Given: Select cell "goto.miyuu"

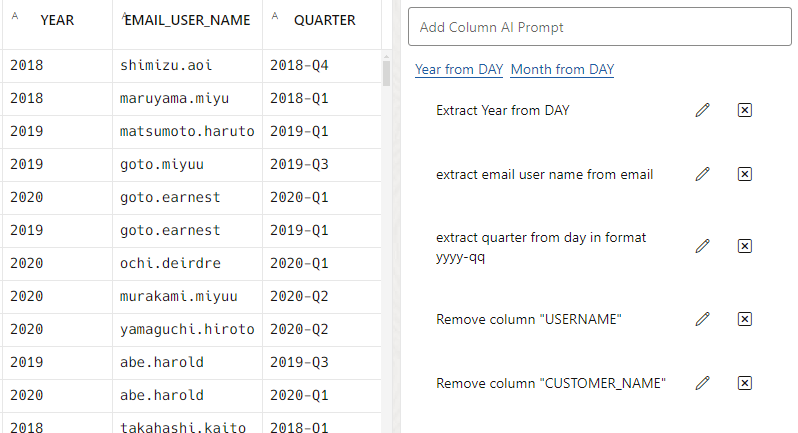Looking at the screenshot, I should click(x=187, y=165).
